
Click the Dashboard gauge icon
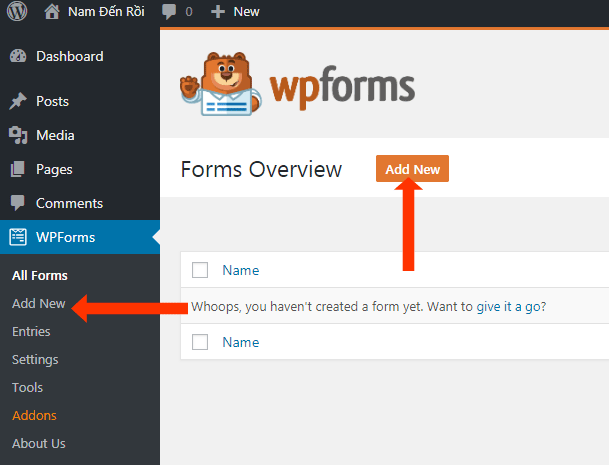(18, 56)
